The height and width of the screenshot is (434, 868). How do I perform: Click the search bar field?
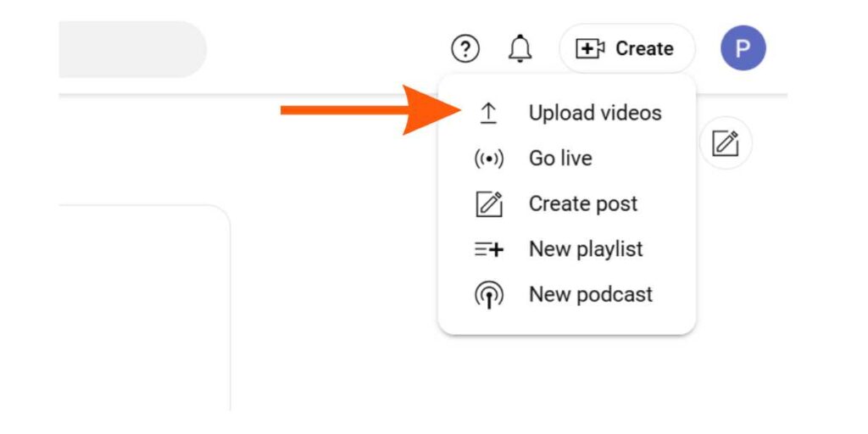(x=133, y=49)
